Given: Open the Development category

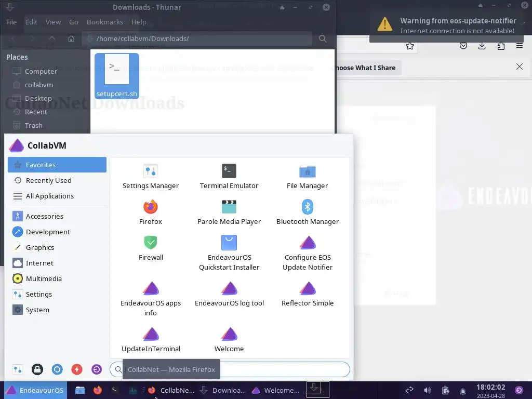Looking at the screenshot, I should click(x=57, y=232).
